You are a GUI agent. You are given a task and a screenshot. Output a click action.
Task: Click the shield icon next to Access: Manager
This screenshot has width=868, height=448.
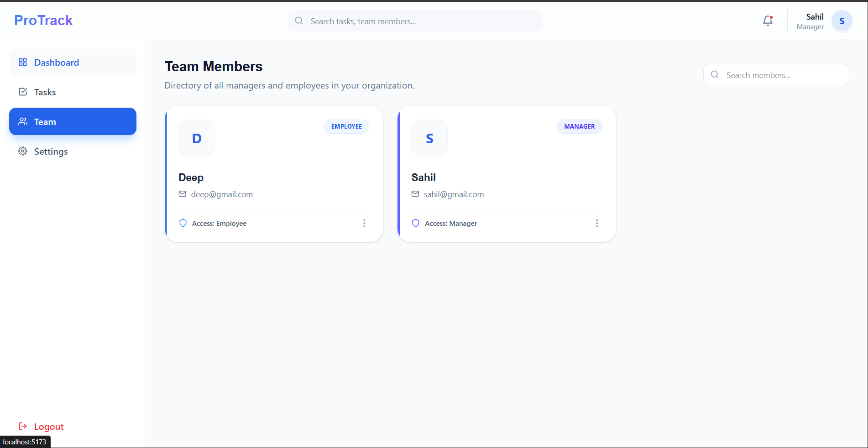[416, 223]
